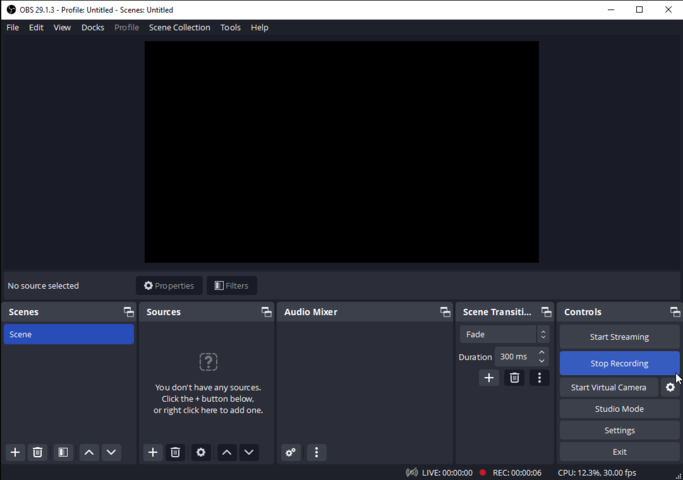
Task: Expand the Fade transition dropdown
Action: (505, 335)
